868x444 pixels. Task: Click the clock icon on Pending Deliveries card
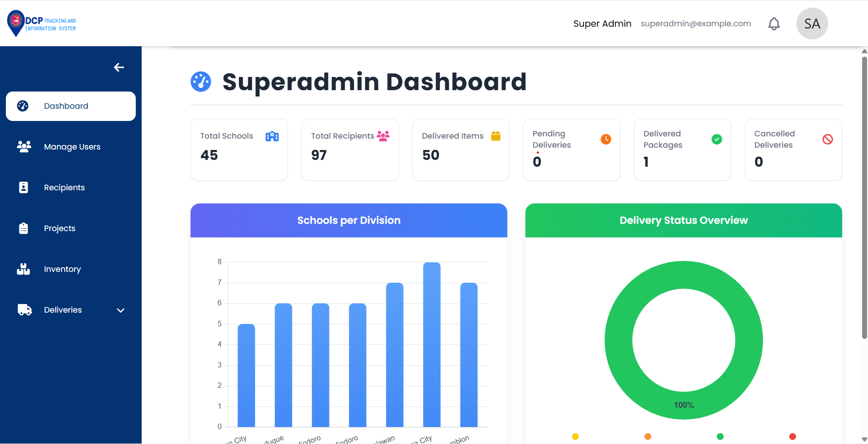click(605, 139)
